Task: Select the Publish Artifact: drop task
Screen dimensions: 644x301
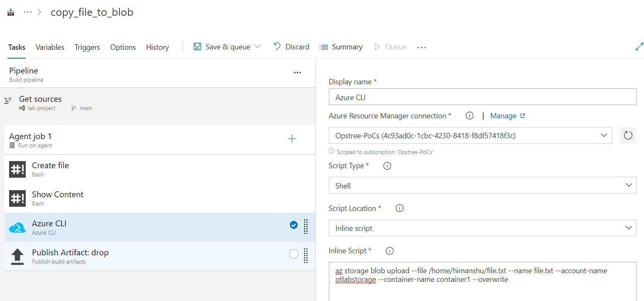Action: pyautogui.click(x=160, y=256)
